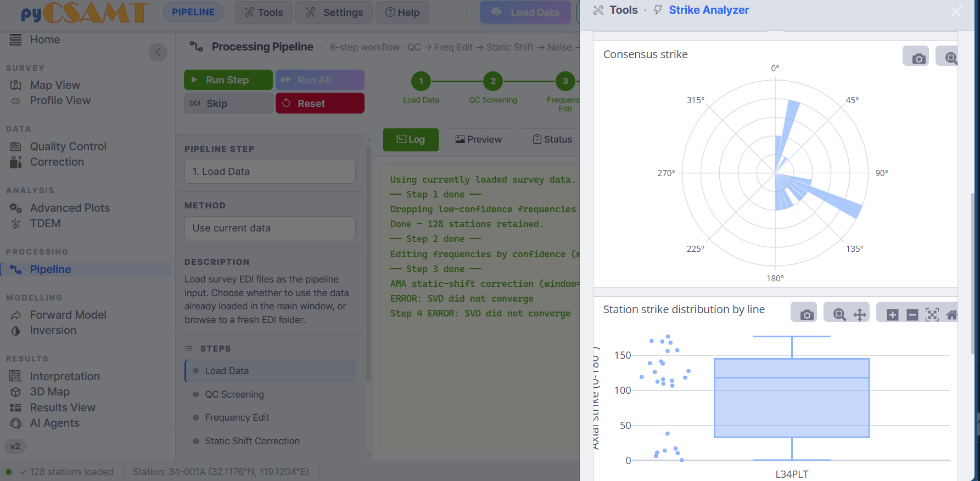Switch to the Status tab
Screen dimensions: 980x481
[x=552, y=139]
